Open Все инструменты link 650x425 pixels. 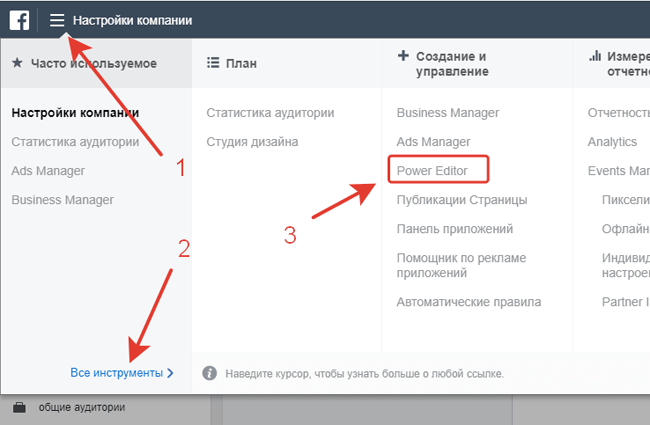(x=116, y=373)
